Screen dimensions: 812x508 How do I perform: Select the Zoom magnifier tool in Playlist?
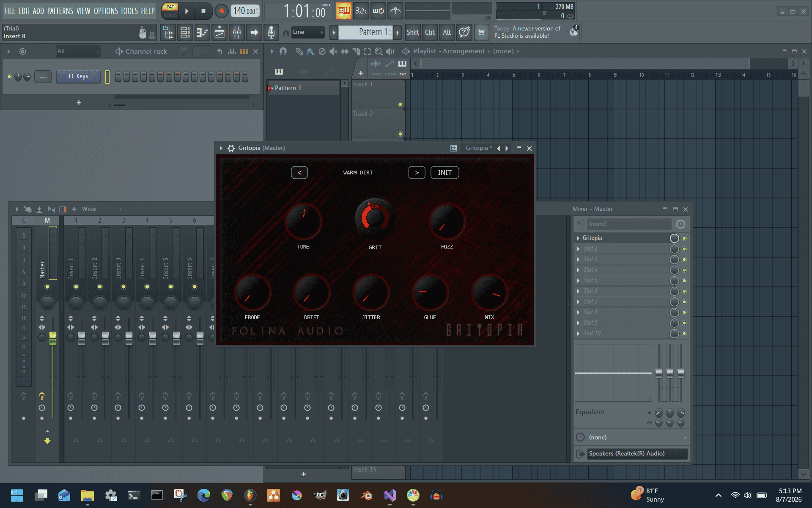point(379,51)
